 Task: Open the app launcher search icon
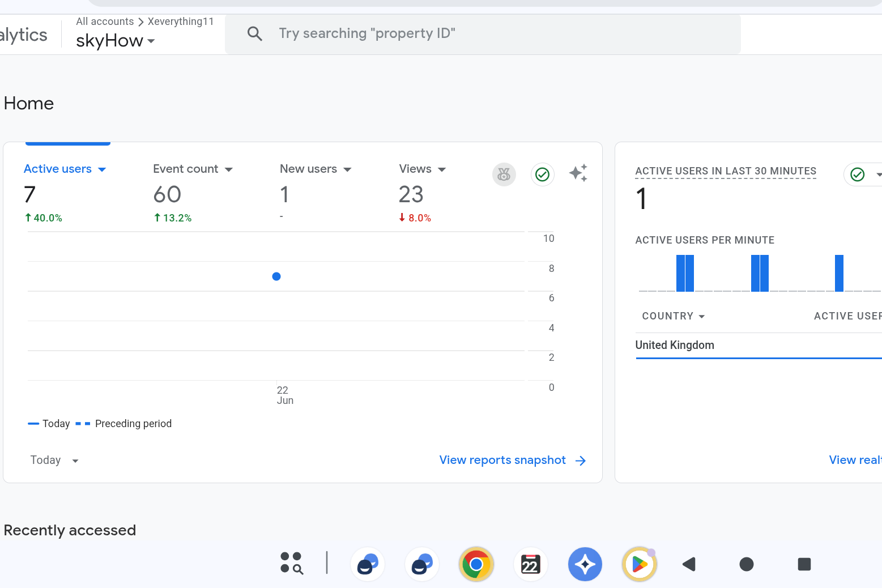point(292,564)
